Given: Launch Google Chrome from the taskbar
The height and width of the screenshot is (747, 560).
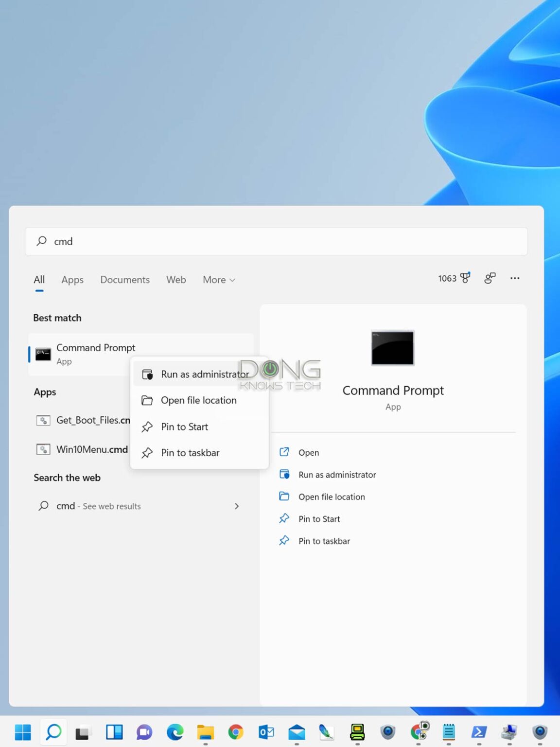Looking at the screenshot, I should pyautogui.click(x=236, y=732).
